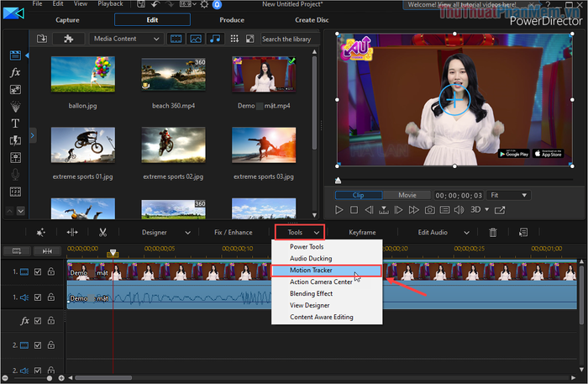588x384 pixels.
Task: Open Media Content dropdown
Action: (126, 39)
